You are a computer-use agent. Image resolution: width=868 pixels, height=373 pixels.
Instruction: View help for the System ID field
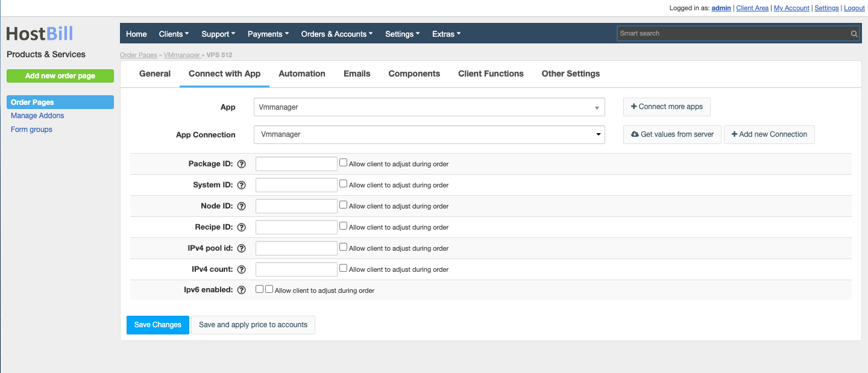click(241, 184)
